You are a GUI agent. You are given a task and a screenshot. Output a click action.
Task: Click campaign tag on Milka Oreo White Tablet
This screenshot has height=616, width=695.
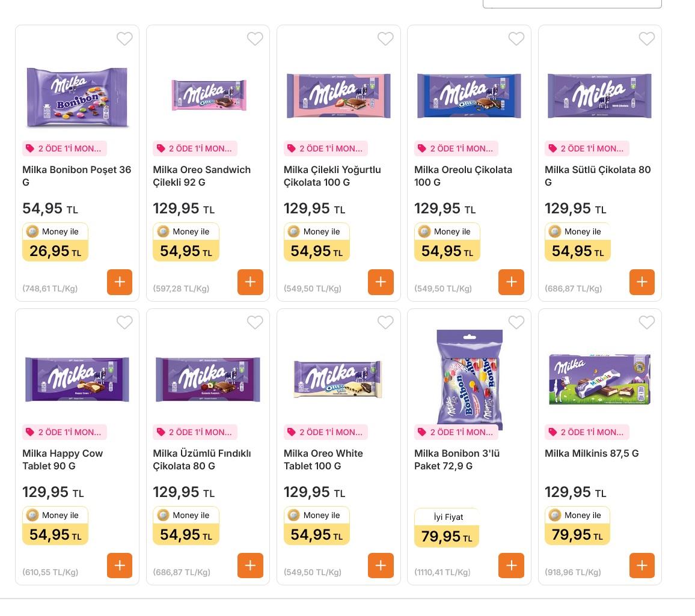[325, 432]
